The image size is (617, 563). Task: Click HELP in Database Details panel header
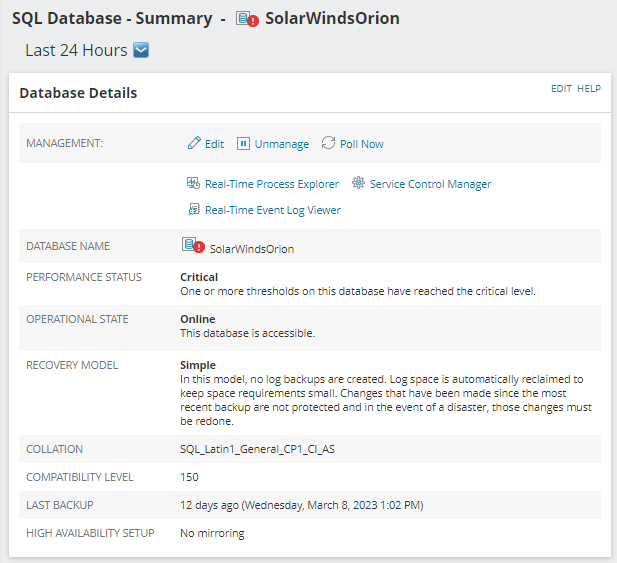pyautogui.click(x=589, y=89)
